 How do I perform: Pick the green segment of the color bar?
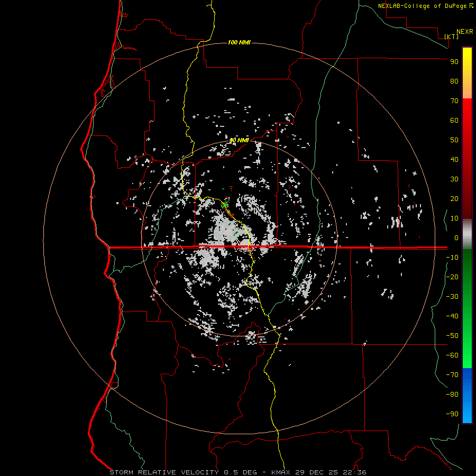[x=467, y=309]
